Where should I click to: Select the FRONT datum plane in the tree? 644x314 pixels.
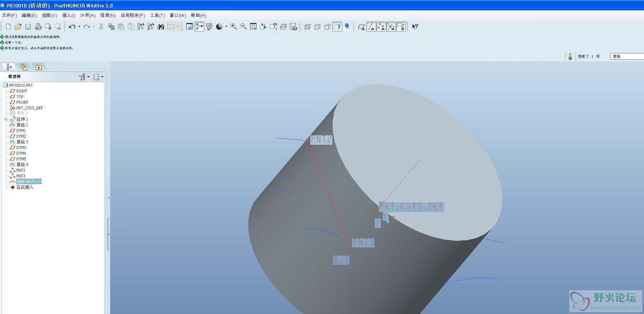pos(22,102)
